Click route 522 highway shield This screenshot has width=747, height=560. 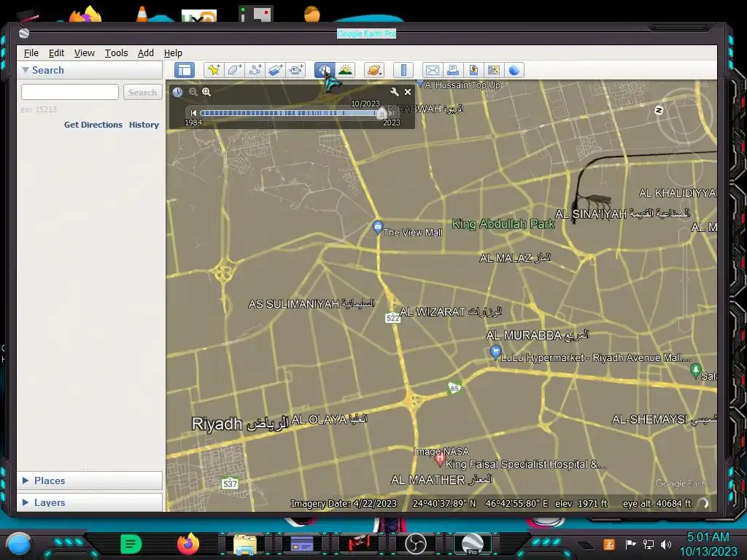[392, 318]
